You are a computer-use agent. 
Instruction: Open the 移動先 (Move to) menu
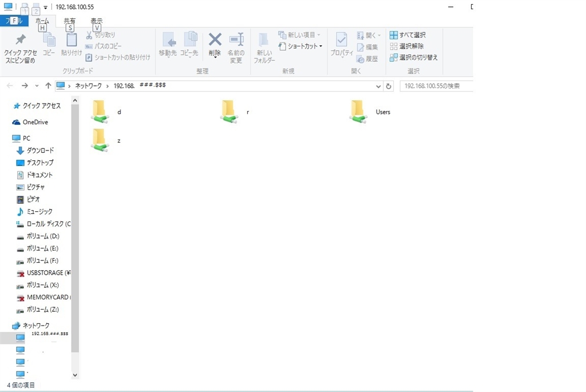pos(168,45)
